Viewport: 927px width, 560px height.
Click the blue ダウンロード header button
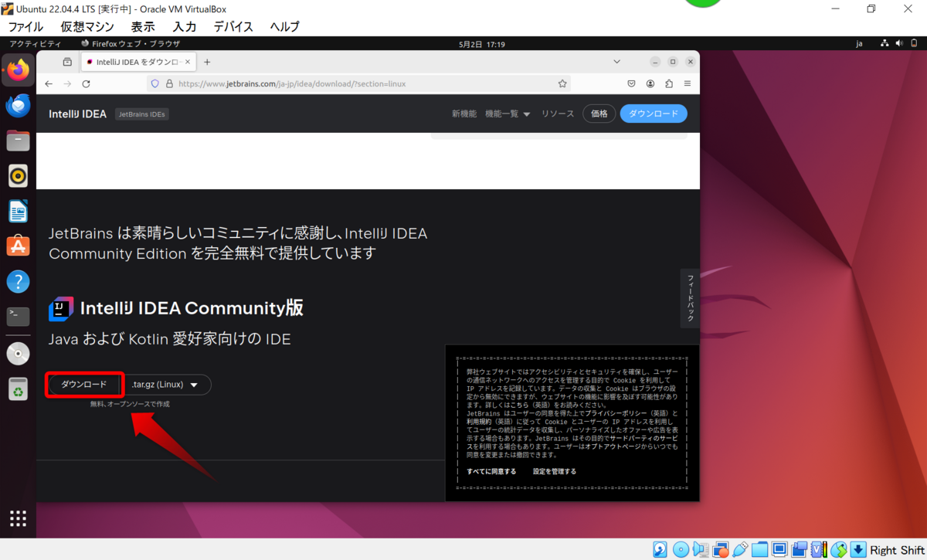[x=654, y=114]
